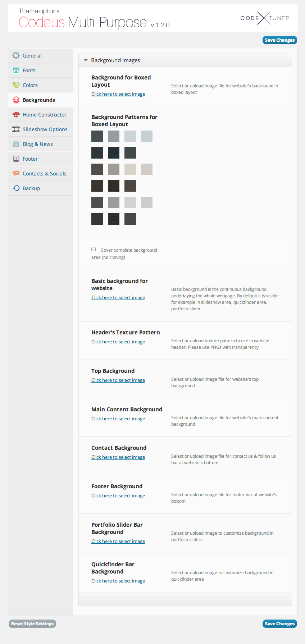Open the Blog & News section
The height and width of the screenshot is (644, 305).
41,144
